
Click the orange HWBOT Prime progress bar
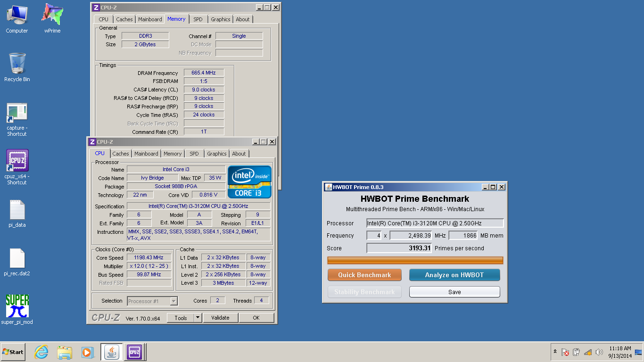(415, 260)
